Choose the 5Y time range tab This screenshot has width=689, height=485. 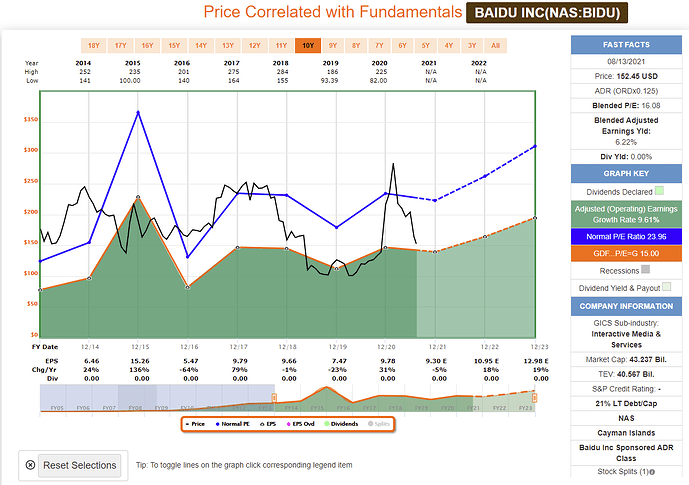(x=426, y=45)
